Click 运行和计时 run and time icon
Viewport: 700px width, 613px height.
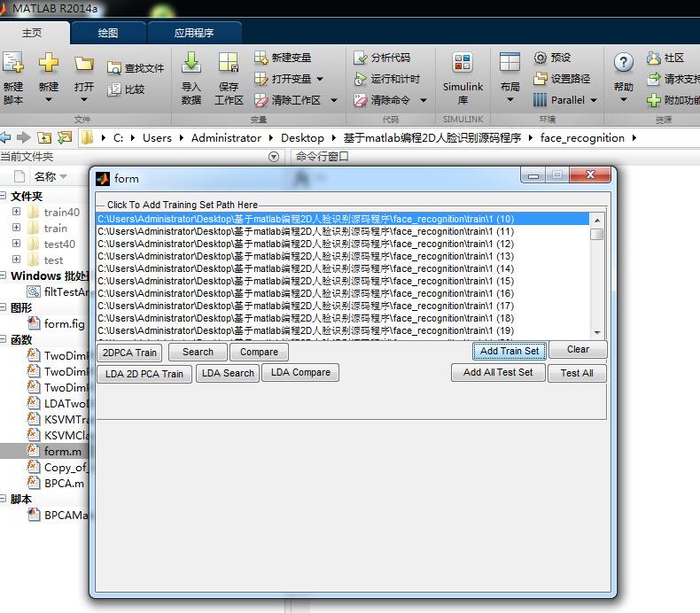point(360,79)
